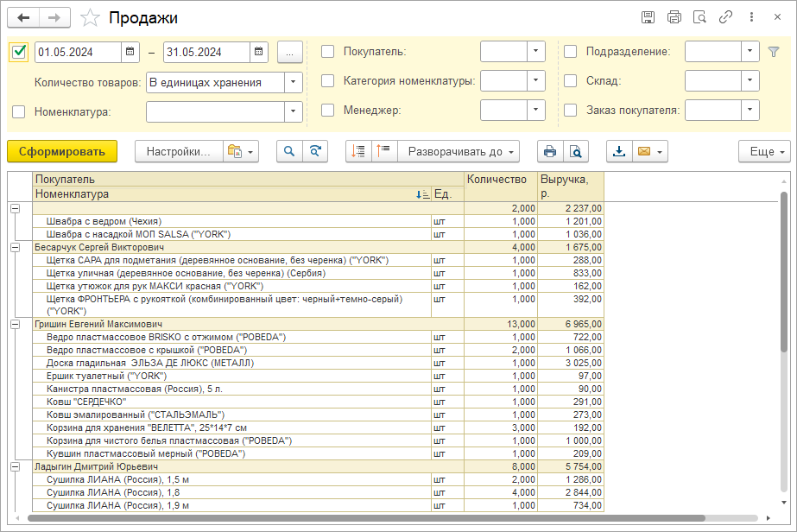Click the Настройки... button

(x=178, y=151)
